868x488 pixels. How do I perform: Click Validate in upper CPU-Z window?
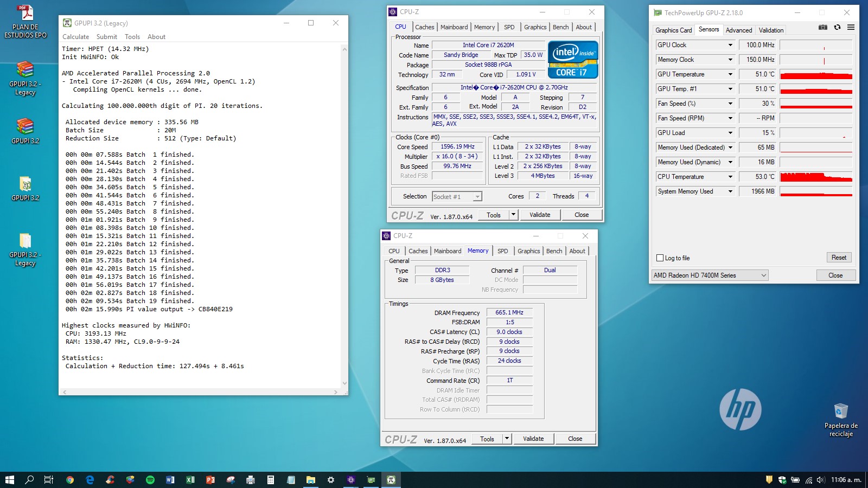pos(540,215)
